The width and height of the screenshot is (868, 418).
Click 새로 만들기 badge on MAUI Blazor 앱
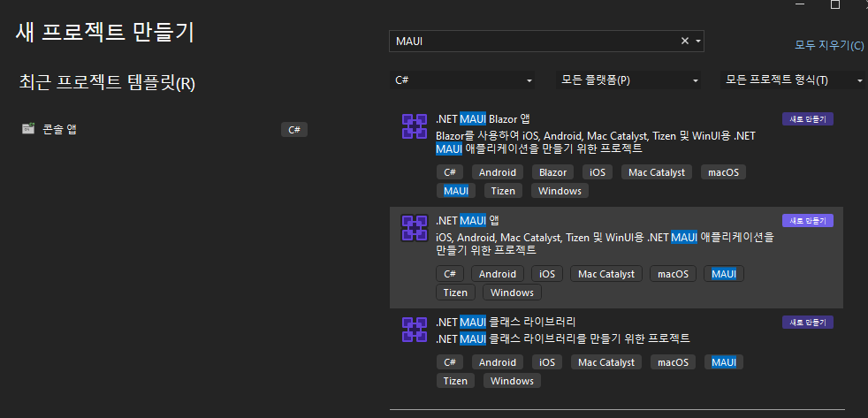[808, 119]
